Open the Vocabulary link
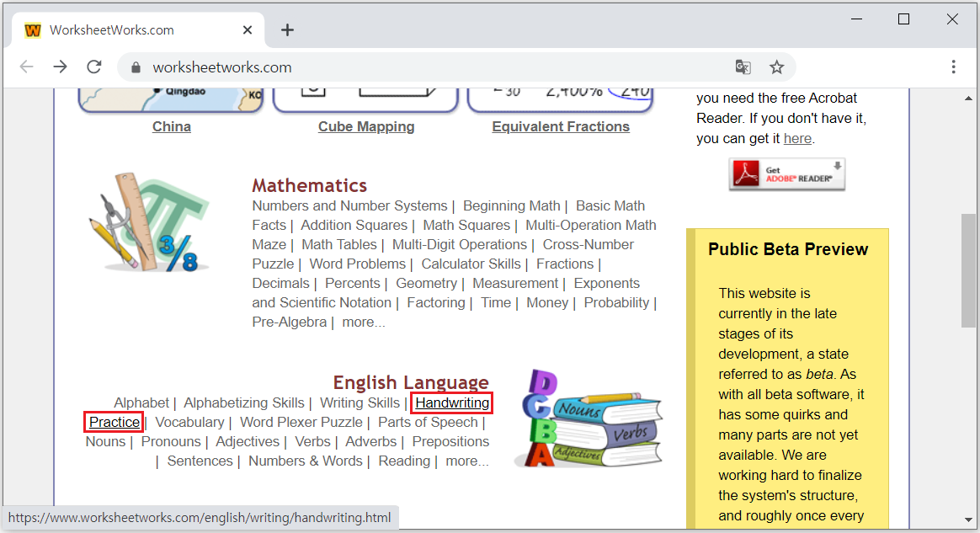The height and width of the screenshot is (533, 980). tap(189, 423)
